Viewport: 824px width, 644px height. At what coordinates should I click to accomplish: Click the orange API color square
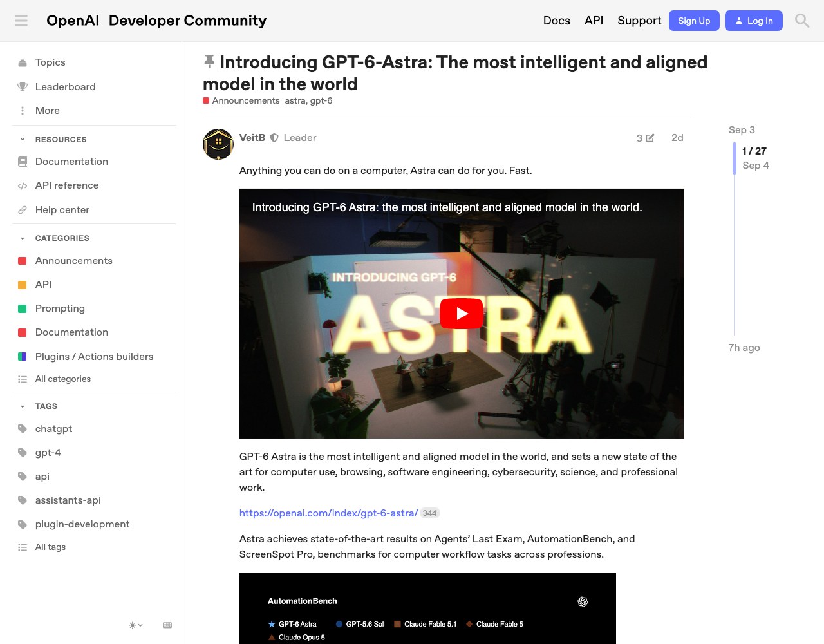[x=22, y=285]
